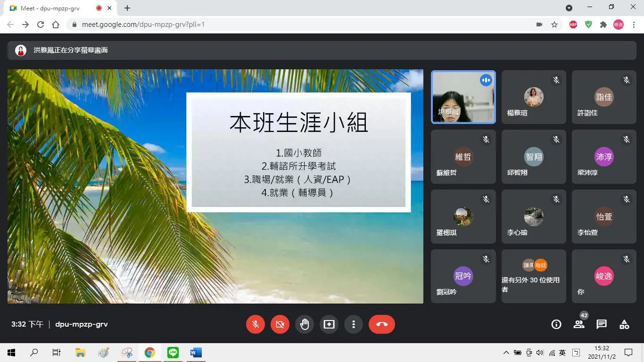Show hidden system tray icons
Viewport: 644px width, 362px height.
click(506, 353)
